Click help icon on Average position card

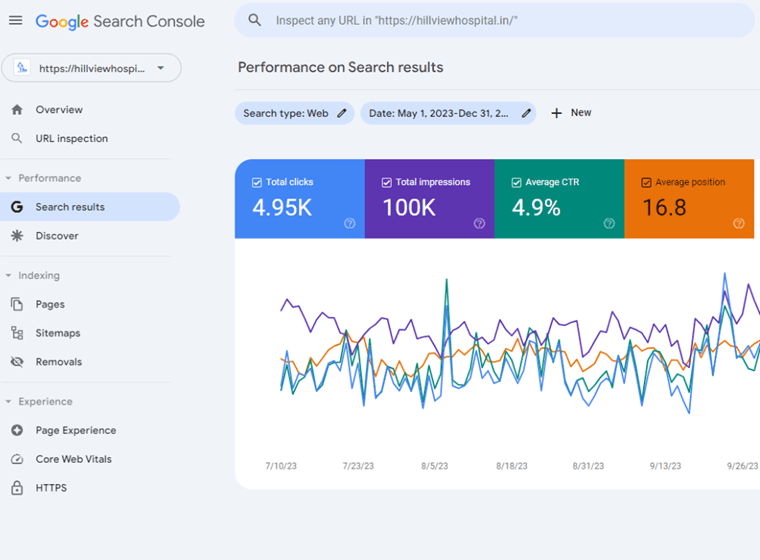click(x=739, y=224)
